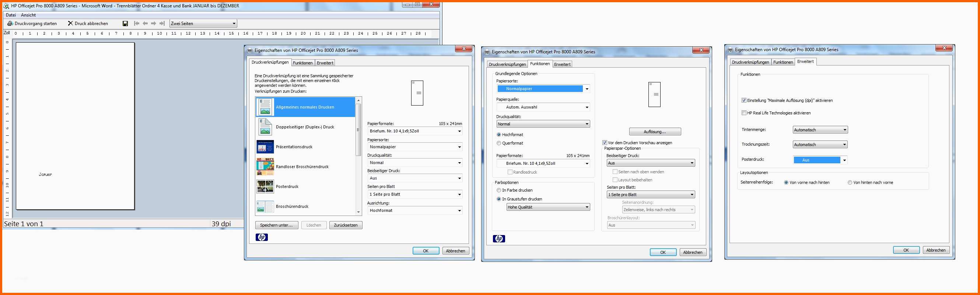The width and height of the screenshot is (980, 295).
Task: Click the shortcuts list scrollbar thumb
Action: (358, 130)
